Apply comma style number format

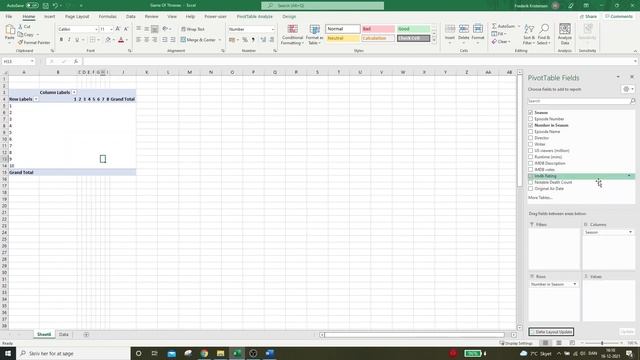pyautogui.click(x=253, y=40)
